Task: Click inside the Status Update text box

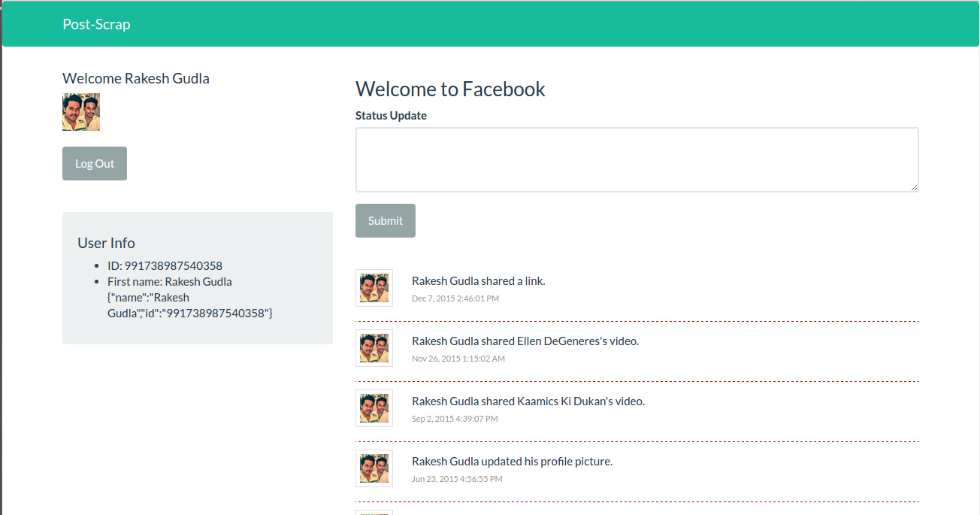Action: (x=636, y=159)
